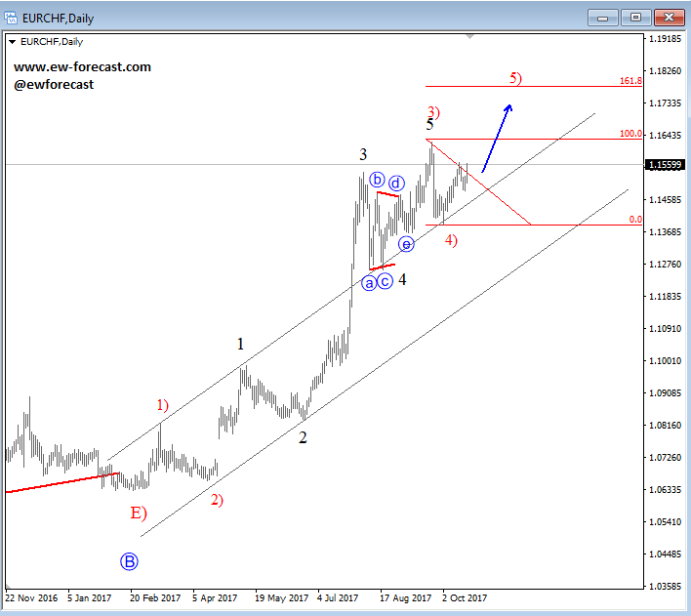The image size is (691, 616).
Task: Click the red E) wave label
Action: (139, 512)
